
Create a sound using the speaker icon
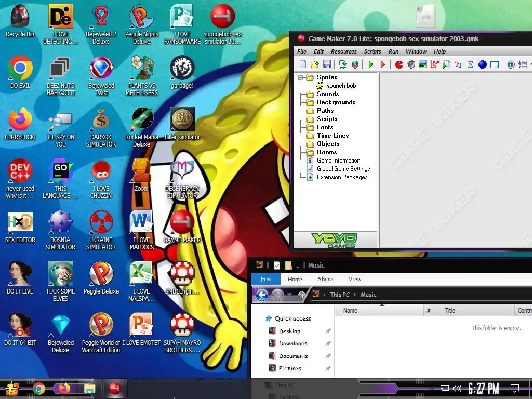411,64
